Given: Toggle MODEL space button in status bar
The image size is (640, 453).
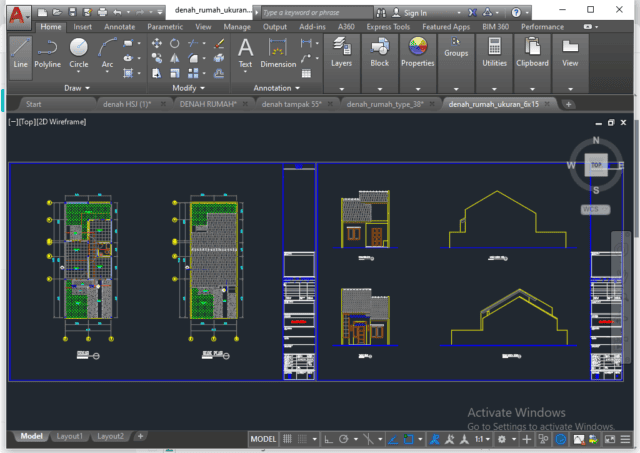Looking at the screenshot, I should pos(263,439).
